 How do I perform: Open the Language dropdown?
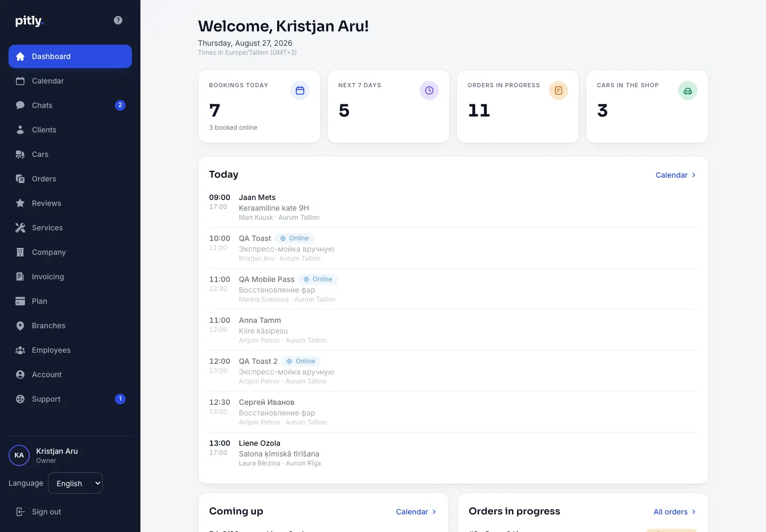pyautogui.click(x=75, y=483)
